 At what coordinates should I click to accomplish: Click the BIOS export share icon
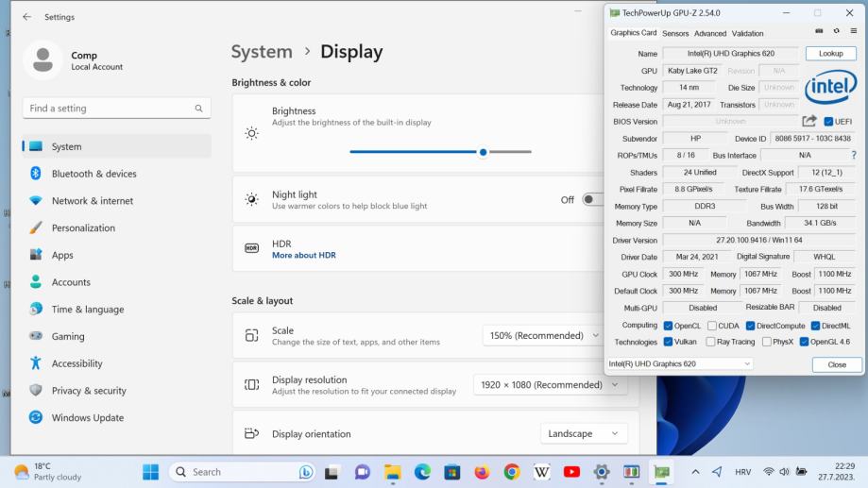808,121
